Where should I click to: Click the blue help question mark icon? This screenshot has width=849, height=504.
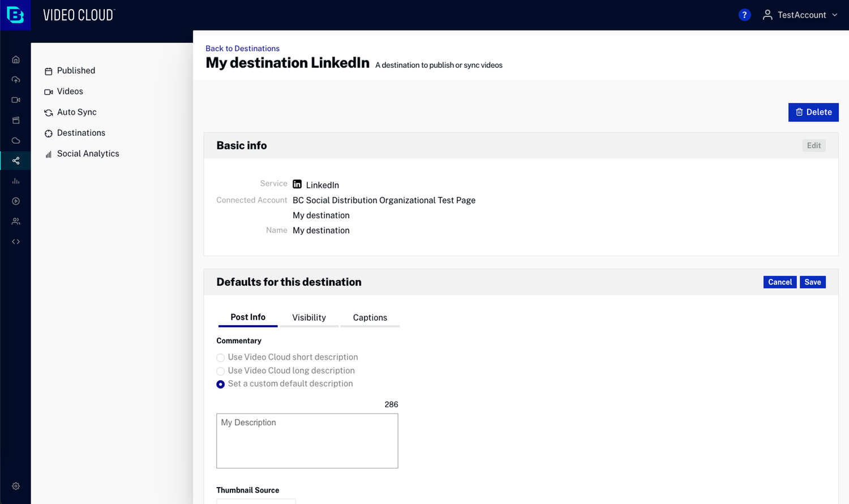pos(744,15)
